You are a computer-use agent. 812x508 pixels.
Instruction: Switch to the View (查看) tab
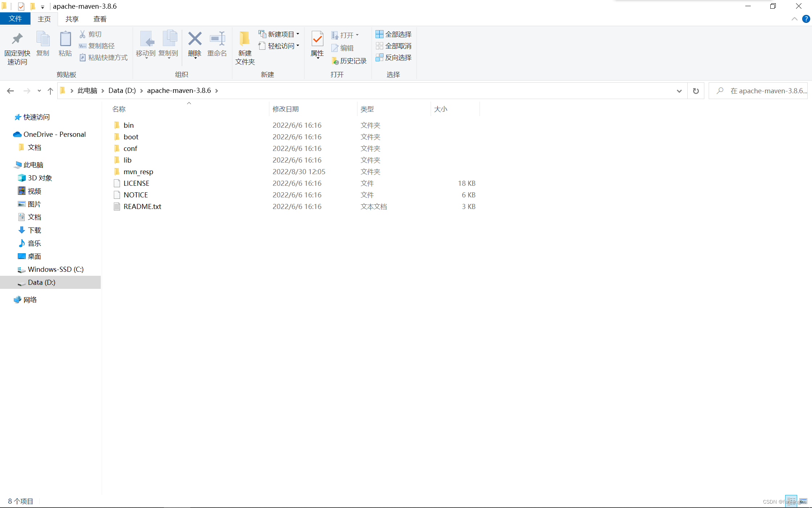pyautogui.click(x=100, y=19)
